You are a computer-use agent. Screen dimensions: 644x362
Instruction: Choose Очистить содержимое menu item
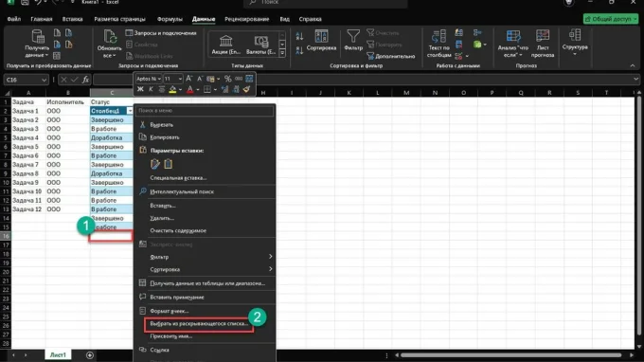click(206, 230)
